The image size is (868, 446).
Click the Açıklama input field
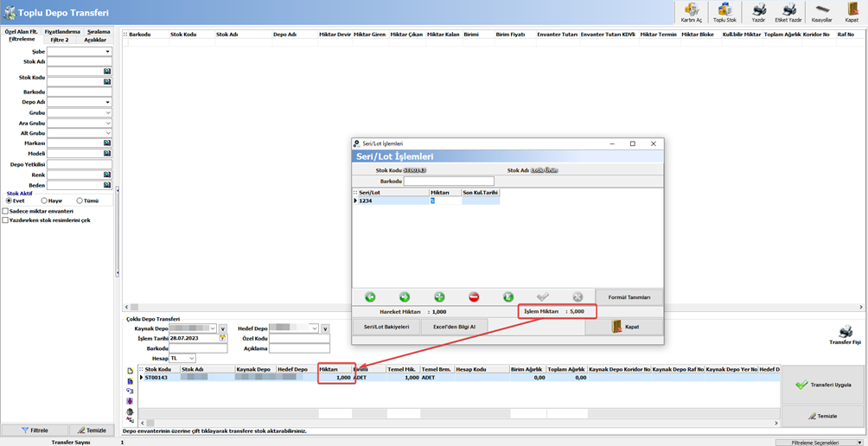pyautogui.click(x=299, y=348)
